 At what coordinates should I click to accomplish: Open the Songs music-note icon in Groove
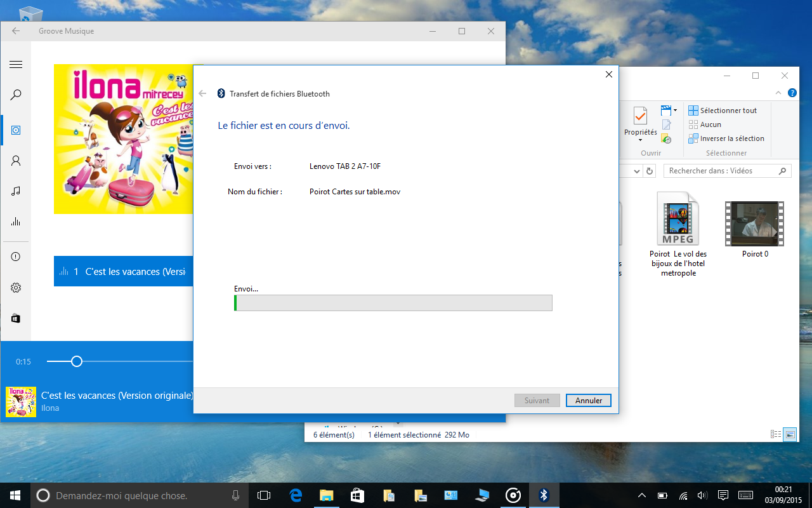pyautogui.click(x=16, y=191)
